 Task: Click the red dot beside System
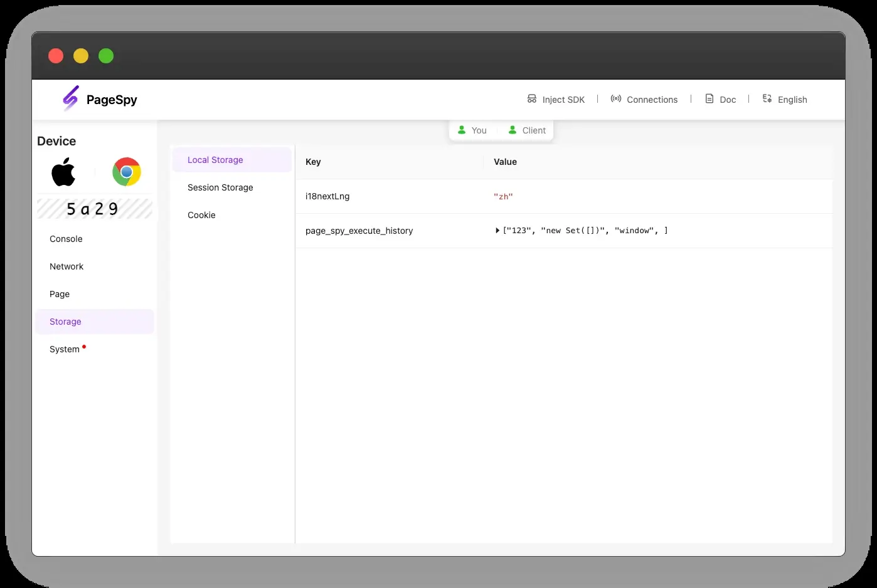[84, 346]
